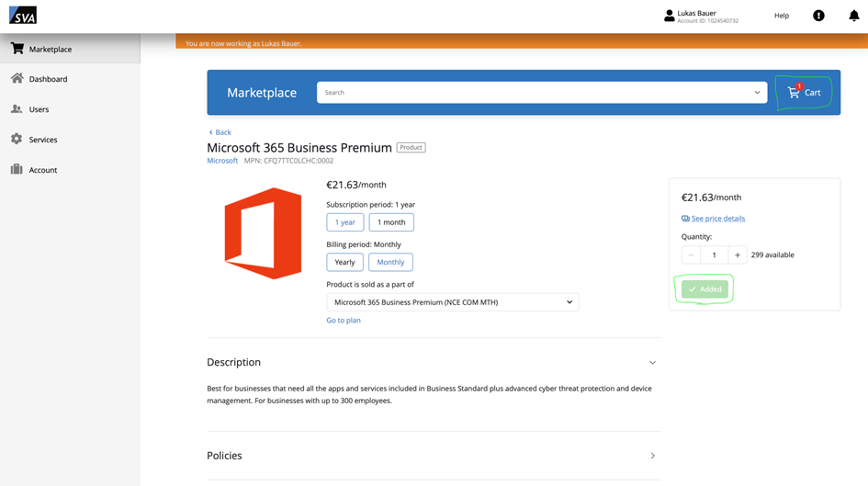868x486 pixels.
Task: Increase quantity with the plus button
Action: tap(737, 255)
